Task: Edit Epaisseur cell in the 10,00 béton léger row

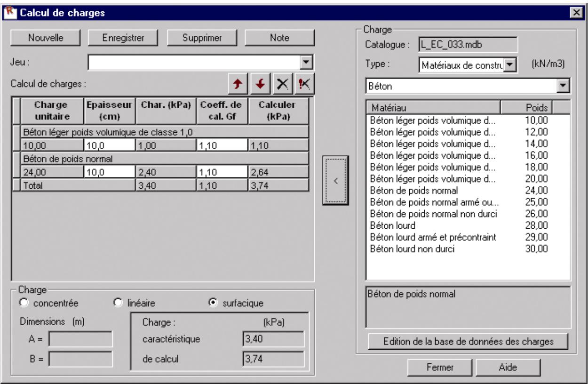Action: tap(110, 145)
